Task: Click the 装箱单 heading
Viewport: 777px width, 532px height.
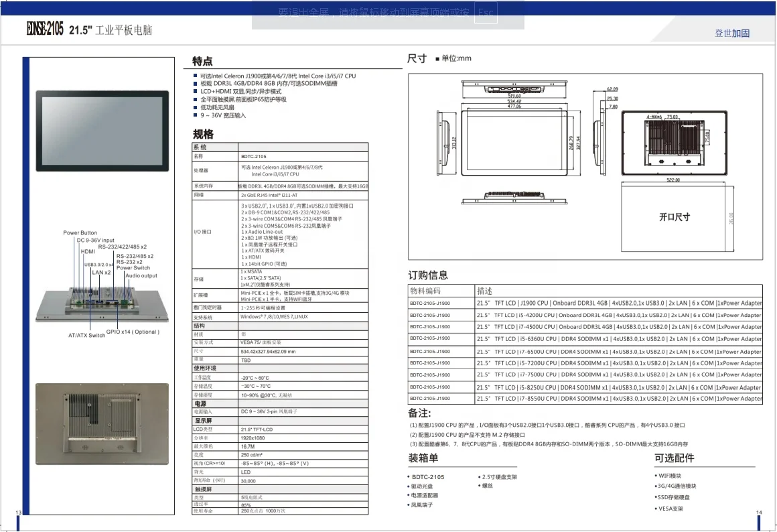Action: pos(423,458)
